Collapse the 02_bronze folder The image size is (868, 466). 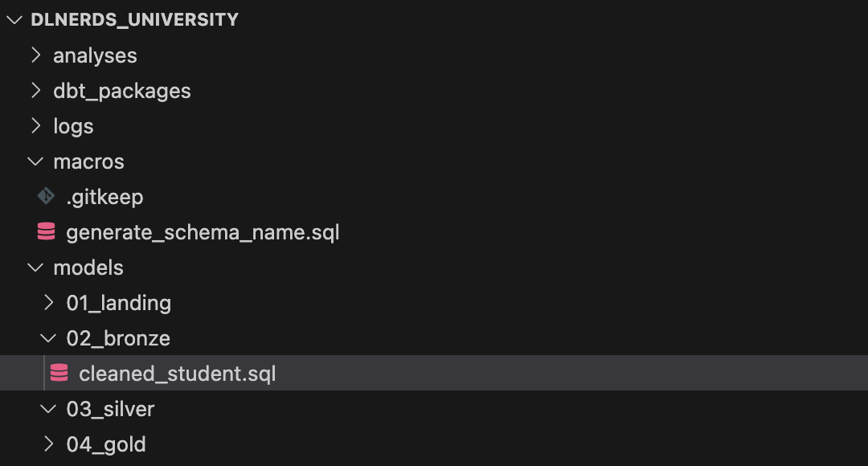point(48,337)
